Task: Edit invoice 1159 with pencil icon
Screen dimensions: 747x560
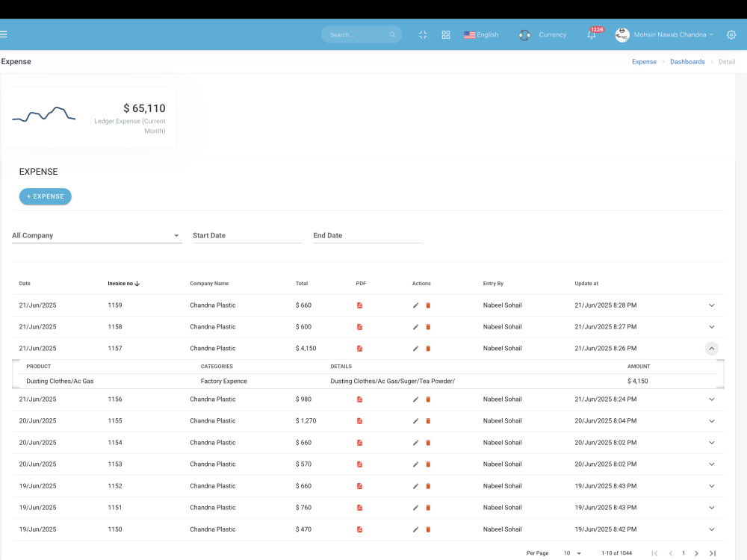Action: click(415, 305)
